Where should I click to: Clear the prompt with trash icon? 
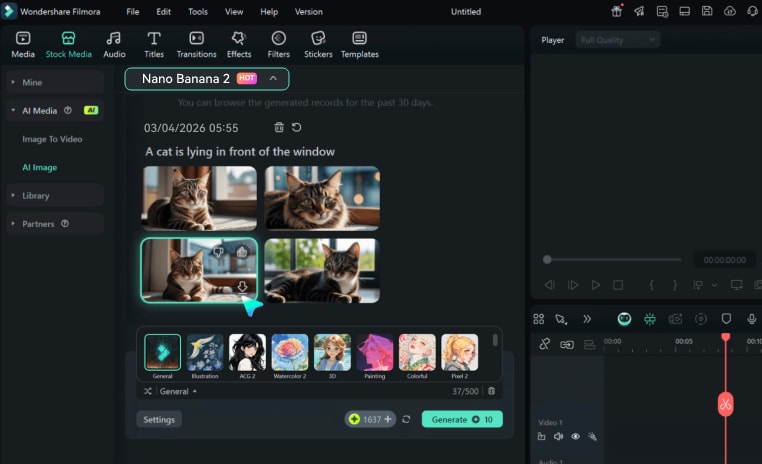point(491,391)
